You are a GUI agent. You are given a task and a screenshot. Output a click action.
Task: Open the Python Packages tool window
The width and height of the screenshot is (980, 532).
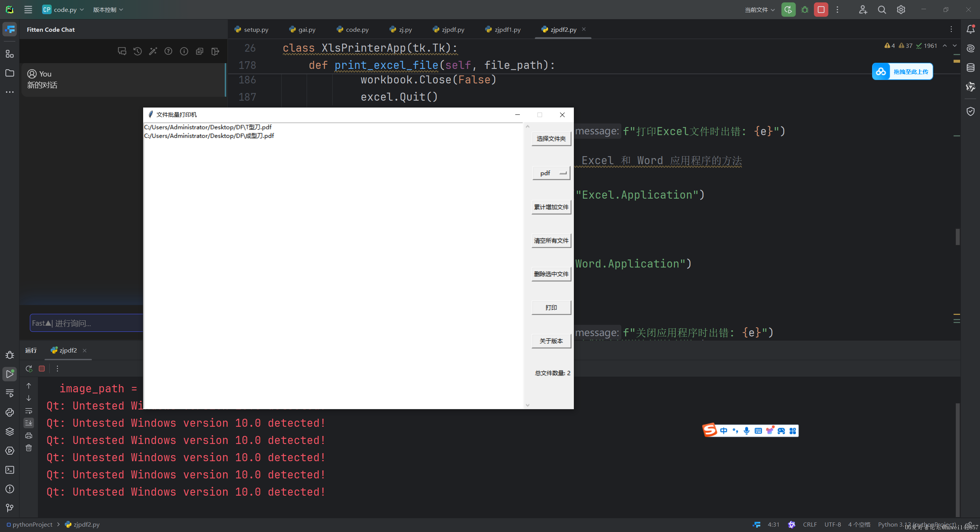pyautogui.click(x=10, y=431)
